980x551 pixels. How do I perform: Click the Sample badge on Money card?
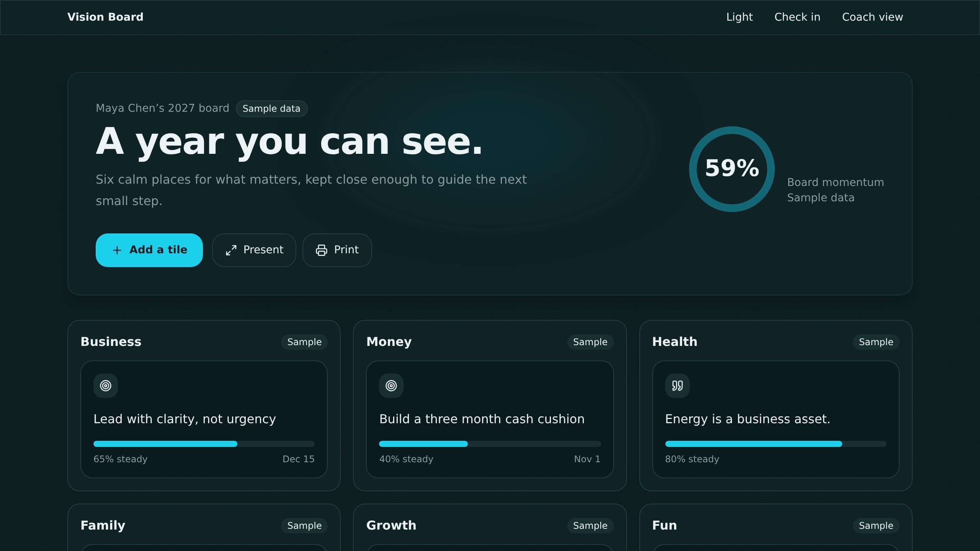click(590, 342)
